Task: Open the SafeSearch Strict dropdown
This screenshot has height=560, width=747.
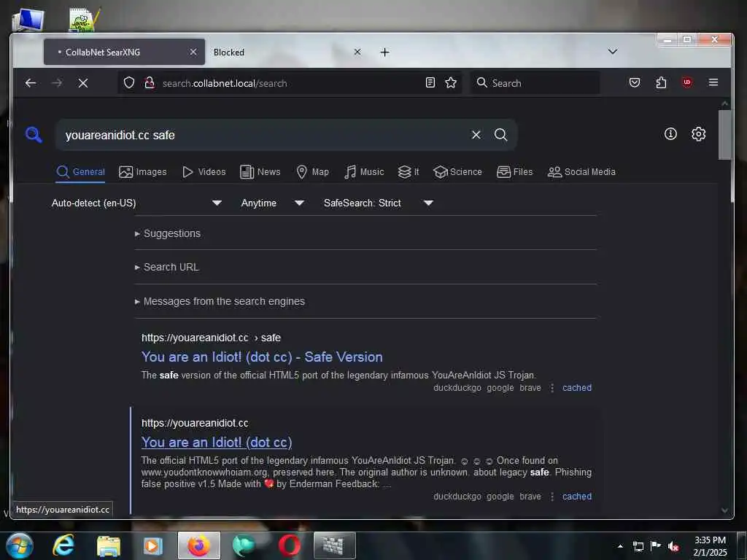Action: pos(379,203)
